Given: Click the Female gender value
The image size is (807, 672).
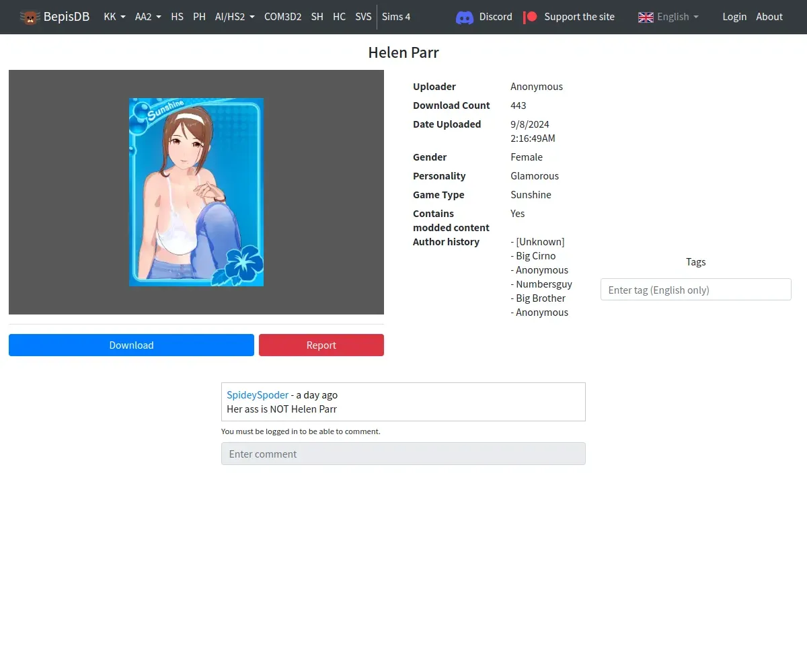Looking at the screenshot, I should click(x=527, y=157).
